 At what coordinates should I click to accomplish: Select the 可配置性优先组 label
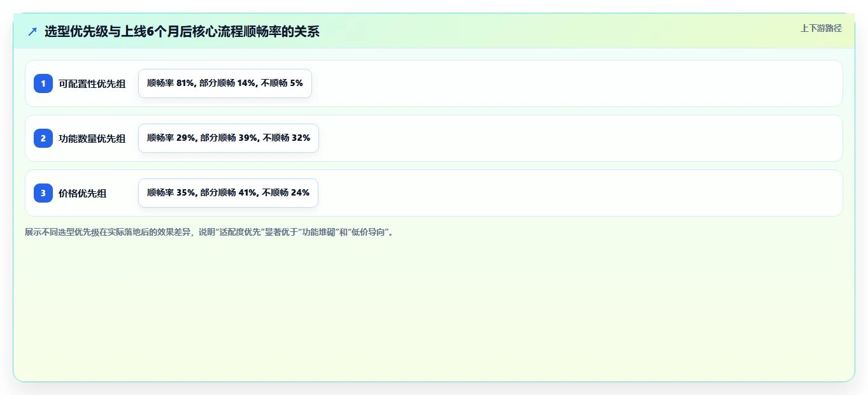point(92,83)
